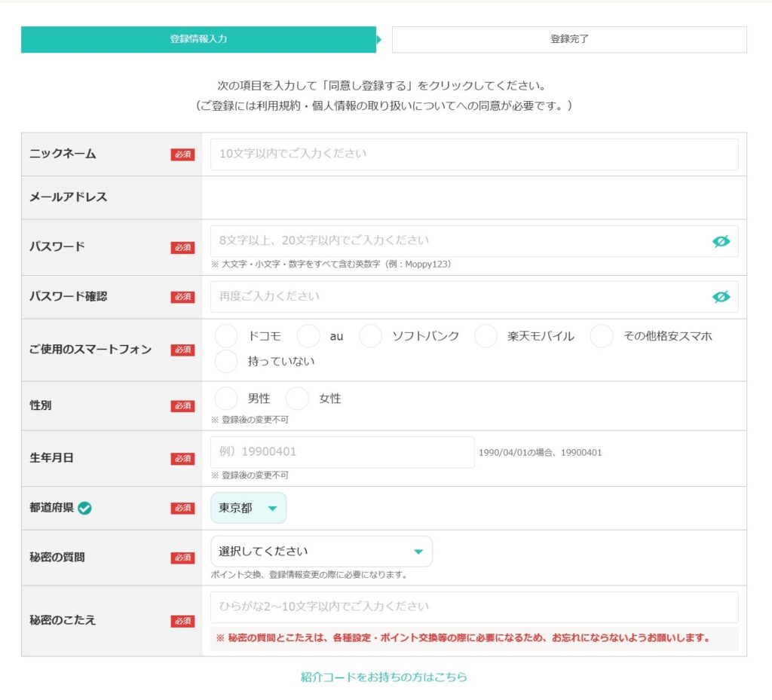The image size is (772, 700).
Task: Select the ドコモ radio button
Action: tap(226, 336)
